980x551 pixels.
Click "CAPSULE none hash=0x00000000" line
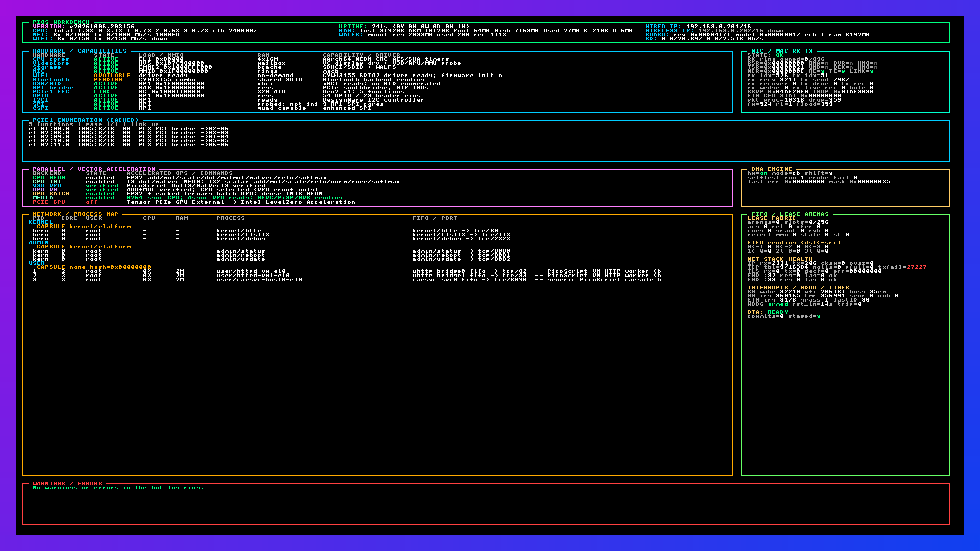pyautogui.click(x=94, y=267)
